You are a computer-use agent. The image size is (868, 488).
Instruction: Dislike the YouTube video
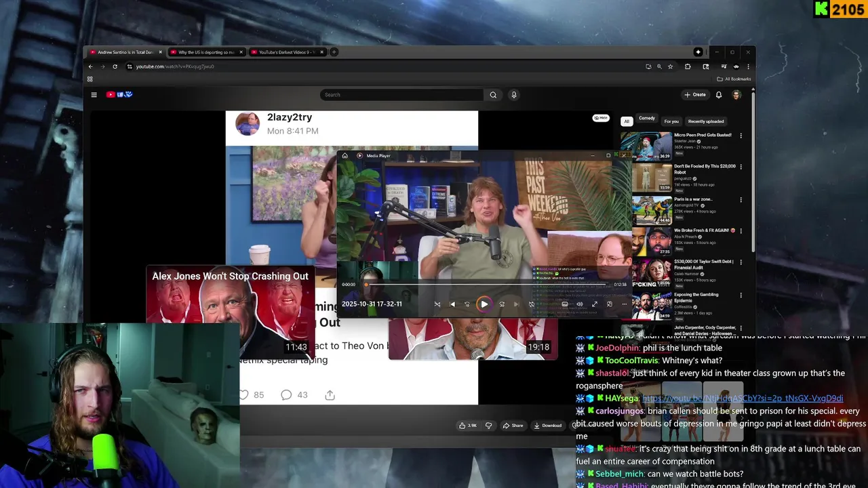click(488, 426)
